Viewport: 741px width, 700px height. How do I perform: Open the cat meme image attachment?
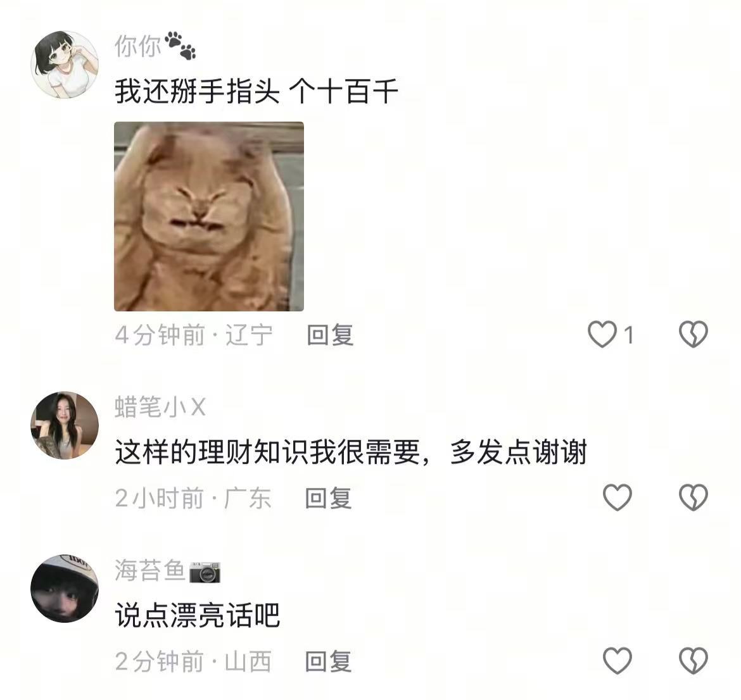[x=209, y=216]
